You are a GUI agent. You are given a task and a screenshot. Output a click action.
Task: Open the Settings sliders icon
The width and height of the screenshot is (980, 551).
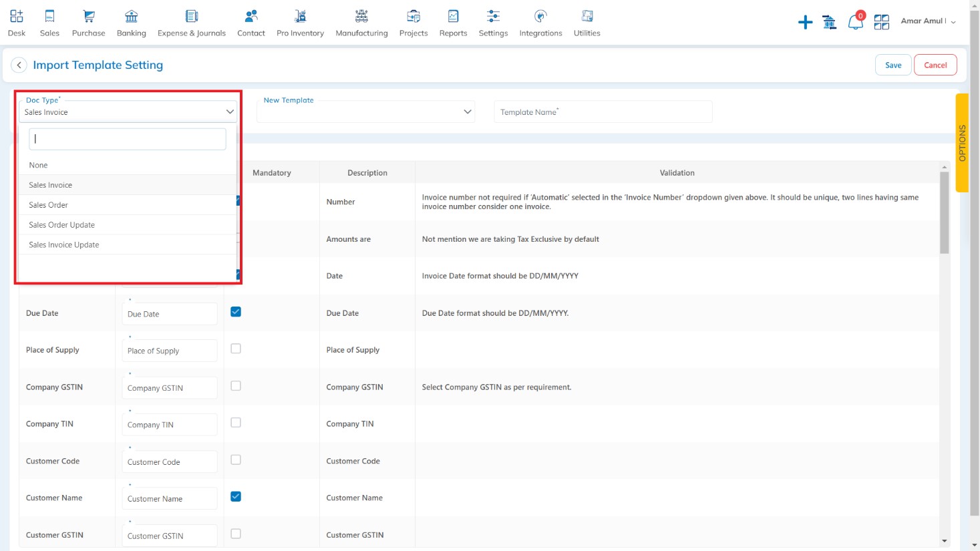coord(493,16)
